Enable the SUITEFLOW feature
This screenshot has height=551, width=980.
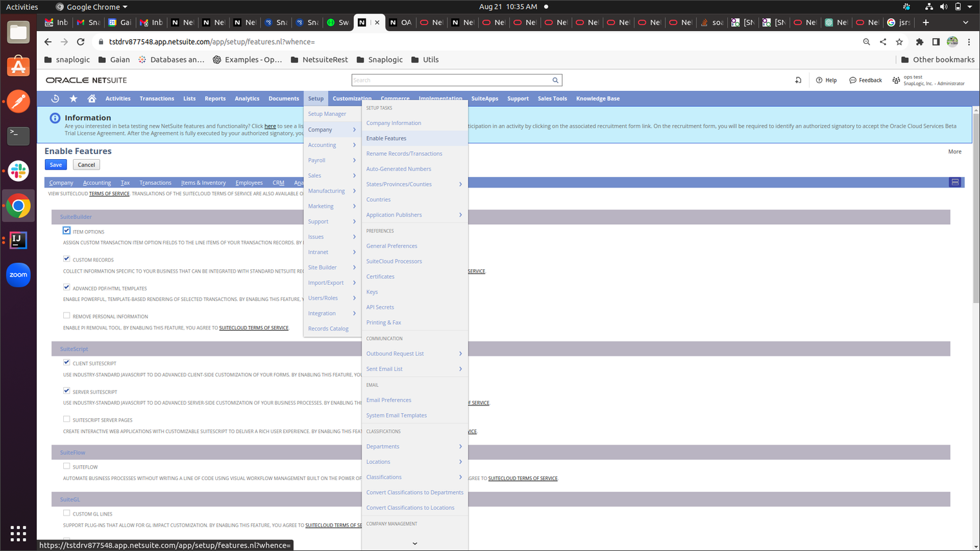(x=66, y=467)
